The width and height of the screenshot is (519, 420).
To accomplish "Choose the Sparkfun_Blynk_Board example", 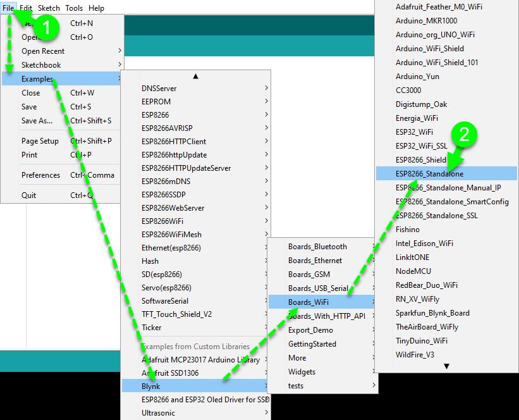I will coord(446,312).
